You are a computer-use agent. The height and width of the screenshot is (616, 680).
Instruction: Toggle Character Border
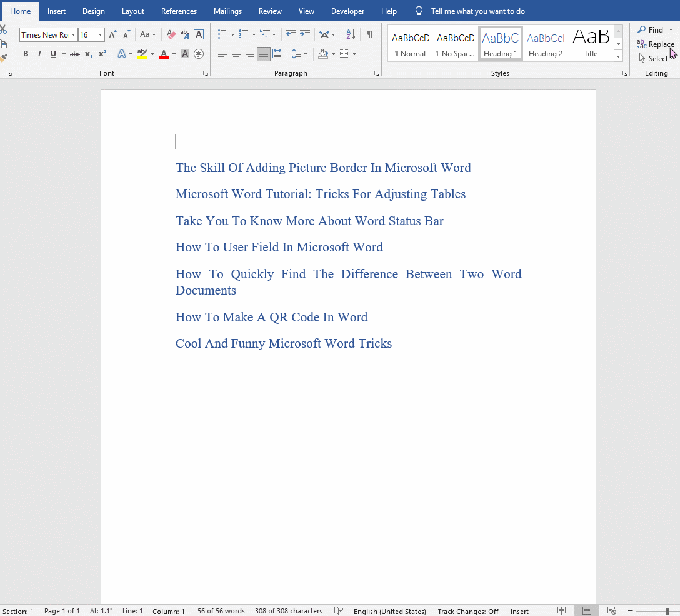click(x=199, y=34)
